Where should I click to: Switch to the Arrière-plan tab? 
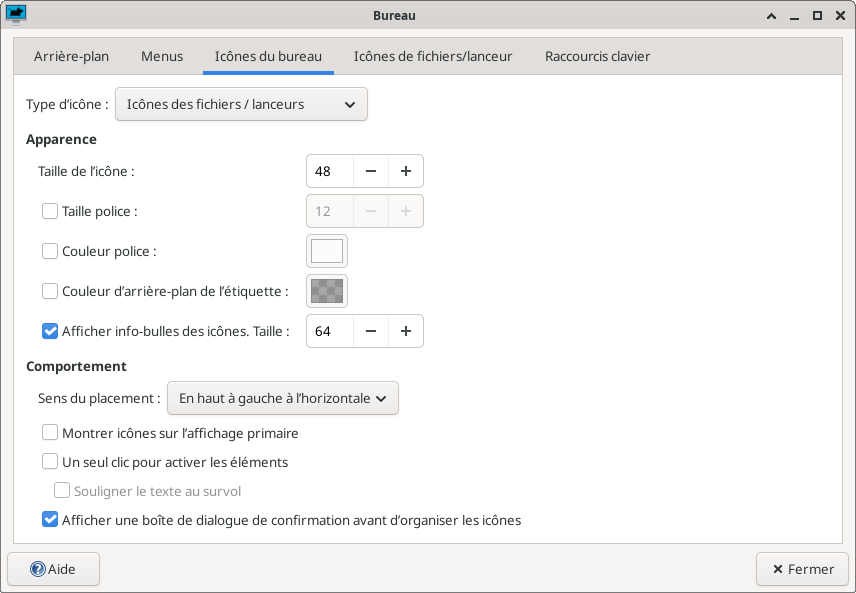pyautogui.click(x=71, y=57)
